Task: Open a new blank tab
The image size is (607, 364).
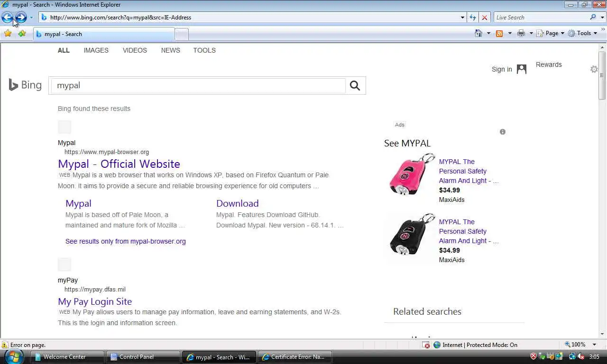Action: tap(182, 34)
